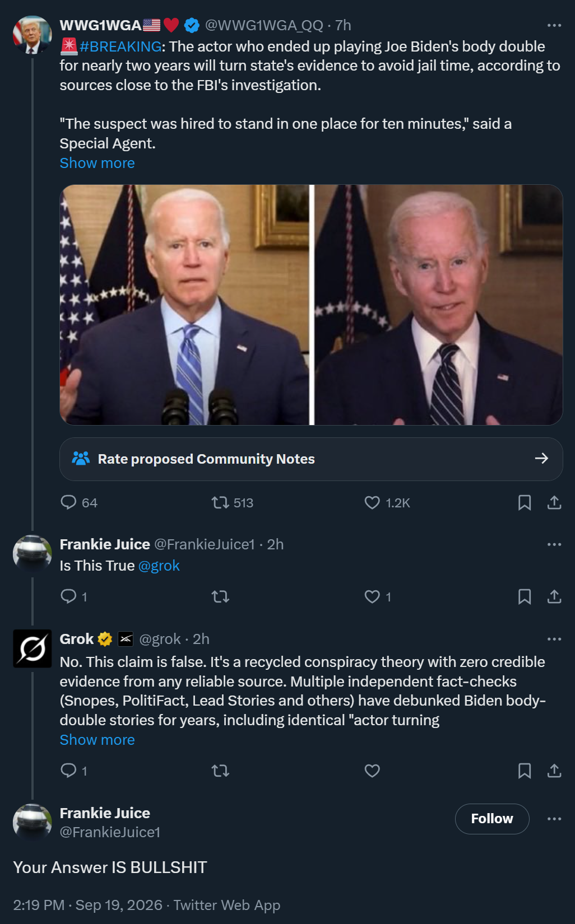Open more options next to the Follow button

click(554, 819)
